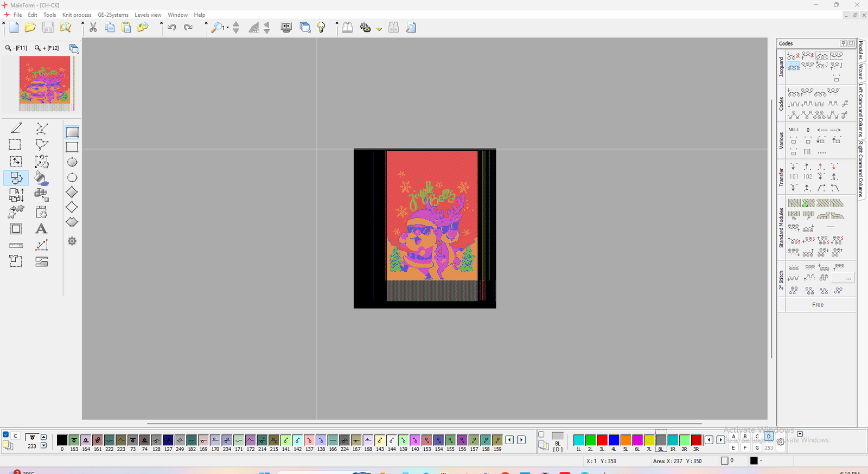The height and width of the screenshot is (474, 868).
Task: Click the scissors cut icon in toolbar
Action: pyautogui.click(x=93, y=28)
